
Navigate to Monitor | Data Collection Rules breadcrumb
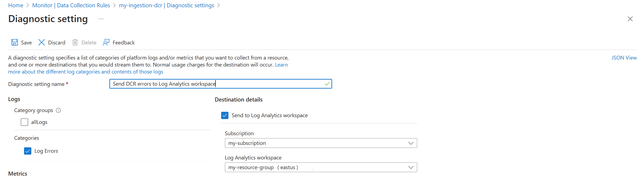(71, 5)
